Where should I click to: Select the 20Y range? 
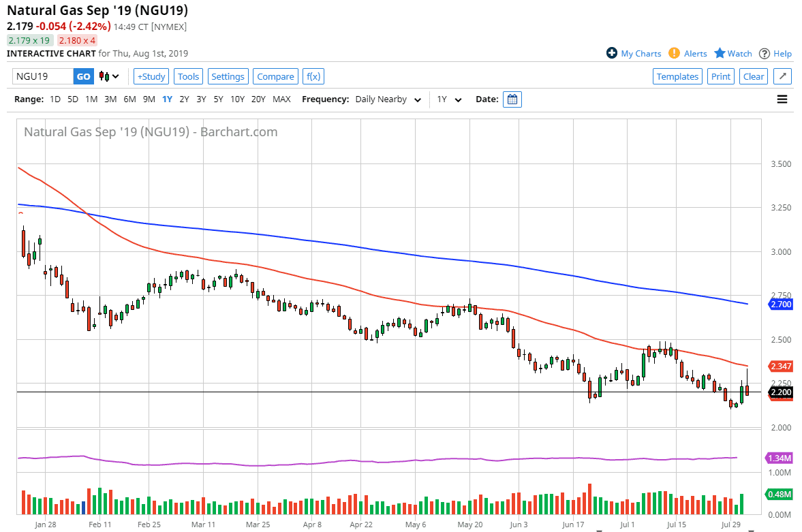point(258,99)
